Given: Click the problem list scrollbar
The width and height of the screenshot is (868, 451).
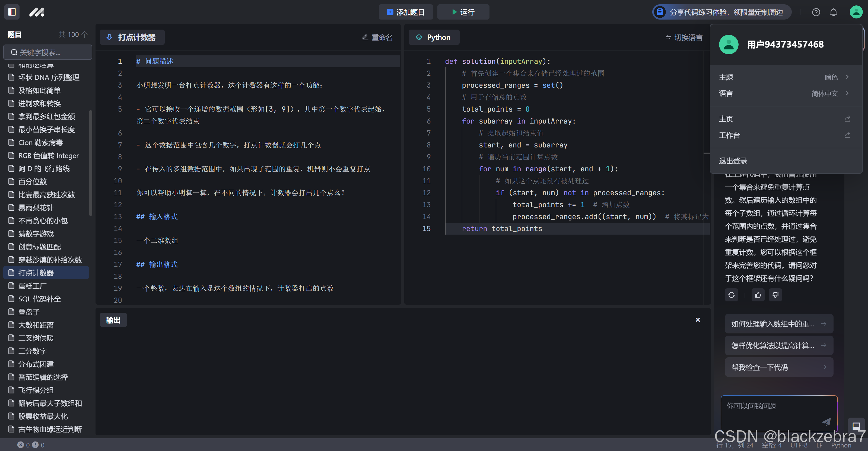Looking at the screenshot, I should 90,163.
